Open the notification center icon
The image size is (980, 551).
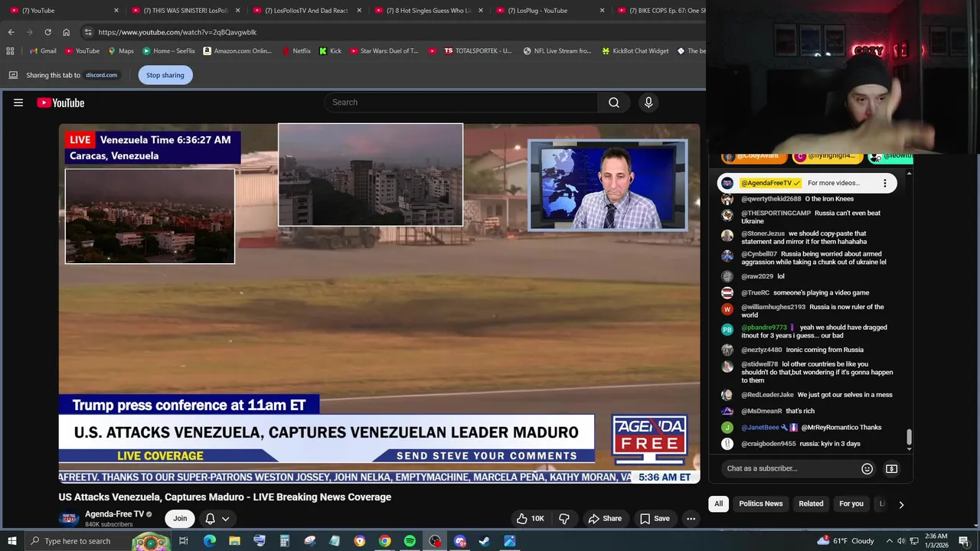(x=964, y=541)
